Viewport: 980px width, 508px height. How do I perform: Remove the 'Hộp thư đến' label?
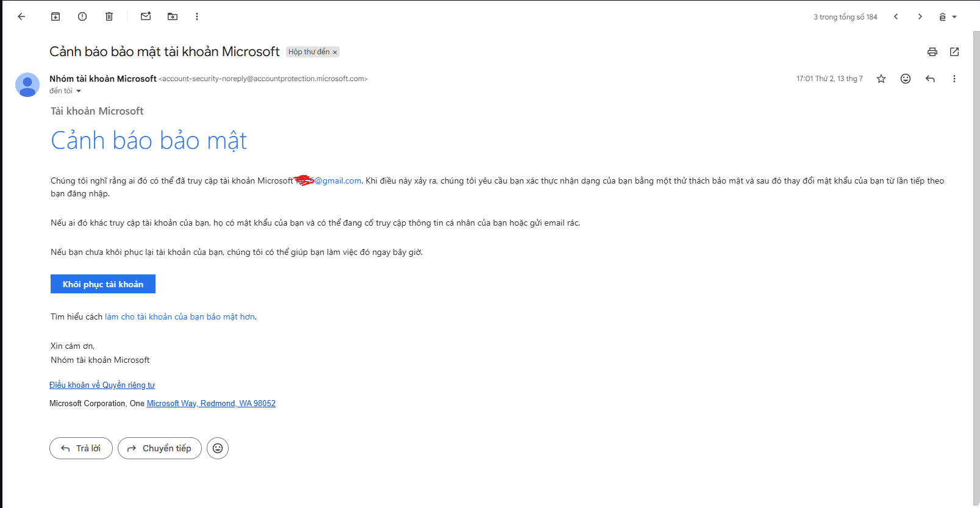tap(335, 52)
